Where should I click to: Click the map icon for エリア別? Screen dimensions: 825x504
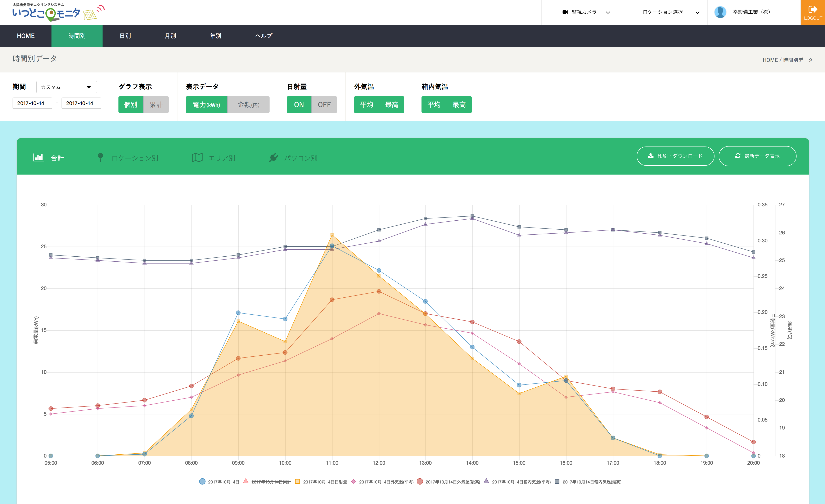(x=197, y=157)
